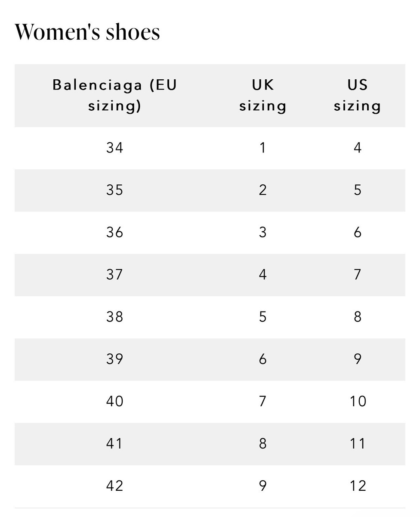Select UK size 5 cell
Image resolution: width=420 pixels, height=517 pixels.
(x=263, y=317)
